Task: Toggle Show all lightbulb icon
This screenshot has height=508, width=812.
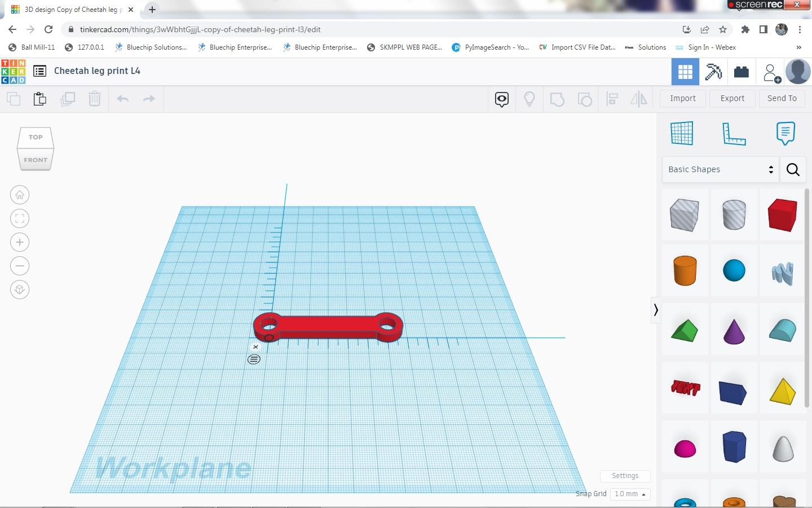Action: point(529,99)
